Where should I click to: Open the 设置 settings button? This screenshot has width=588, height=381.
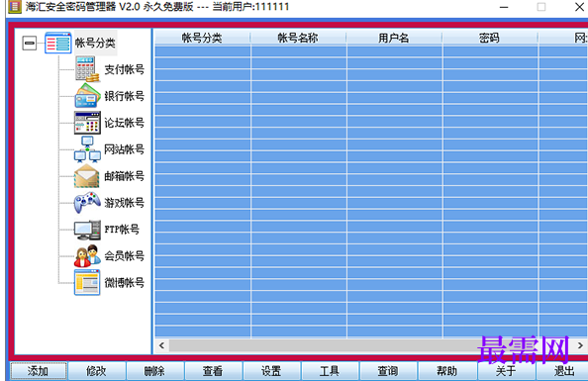(272, 371)
